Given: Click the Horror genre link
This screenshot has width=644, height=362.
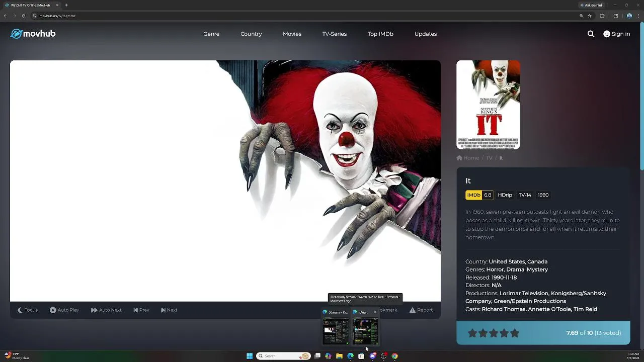Looking at the screenshot, I should (x=495, y=269).
